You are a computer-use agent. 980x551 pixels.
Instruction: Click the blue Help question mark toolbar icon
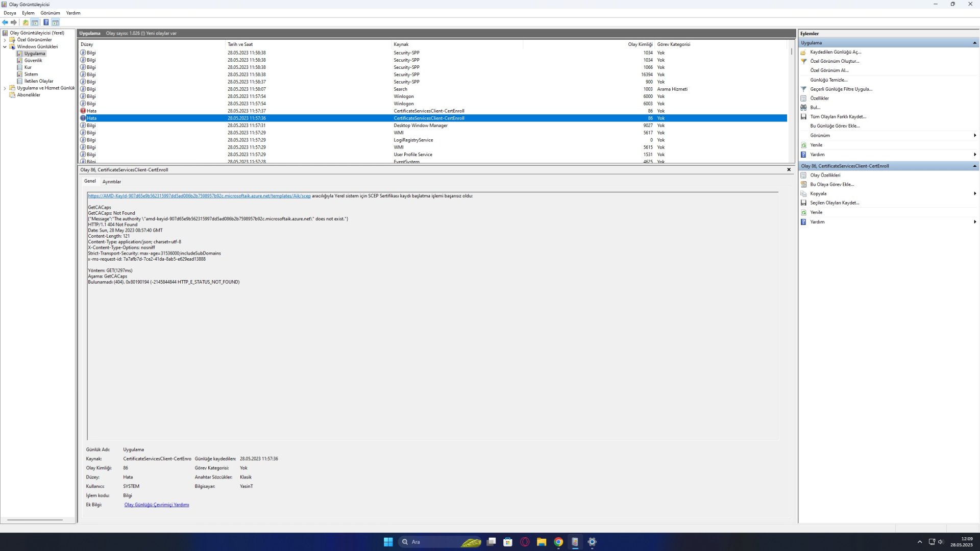[46, 22]
